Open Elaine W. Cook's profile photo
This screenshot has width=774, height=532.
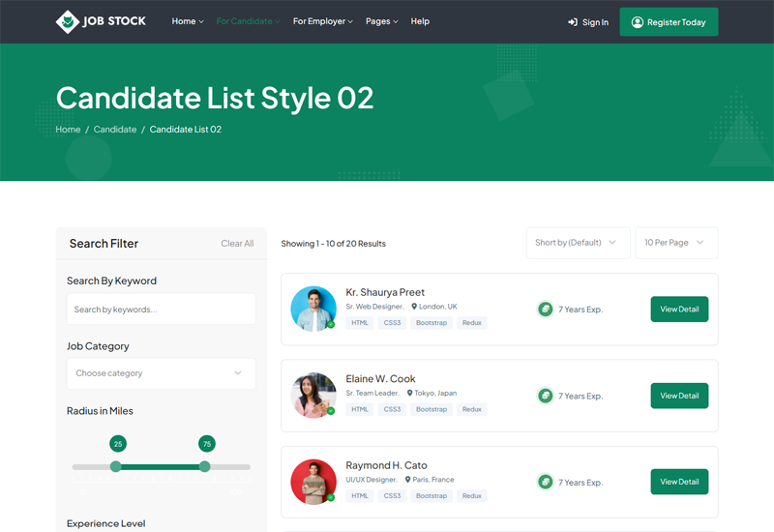tap(313, 396)
